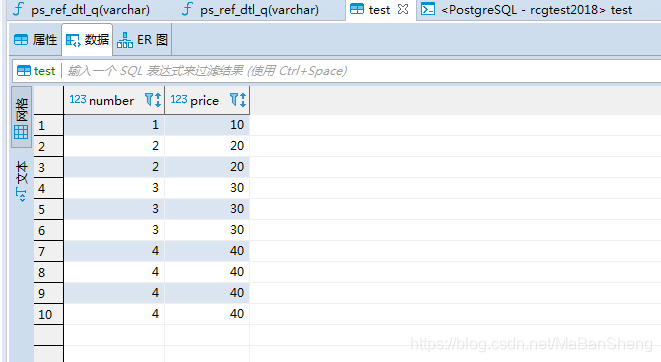This screenshot has width=661, height=362.
Task: Select row header 2
Action: click(x=48, y=146)
